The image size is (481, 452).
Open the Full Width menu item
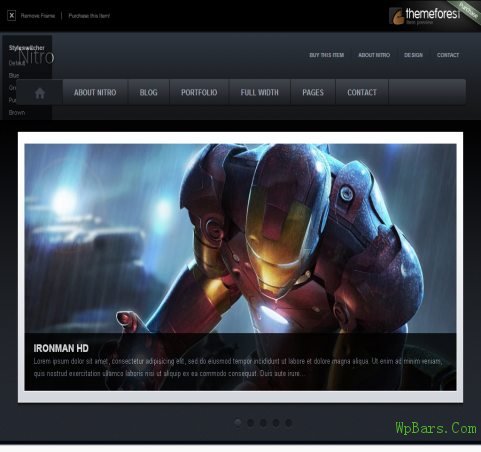coord(259,92)
